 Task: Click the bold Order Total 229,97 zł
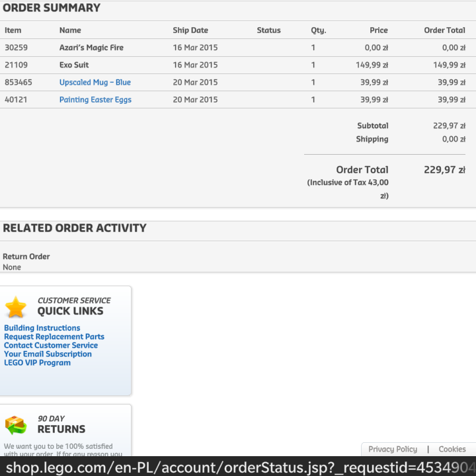point(444,170)
